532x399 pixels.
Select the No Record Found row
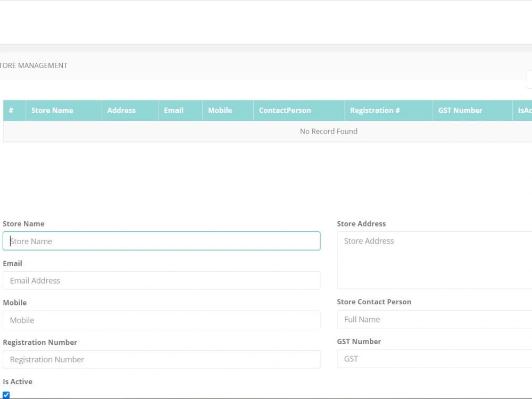click(x=328, y=131)
